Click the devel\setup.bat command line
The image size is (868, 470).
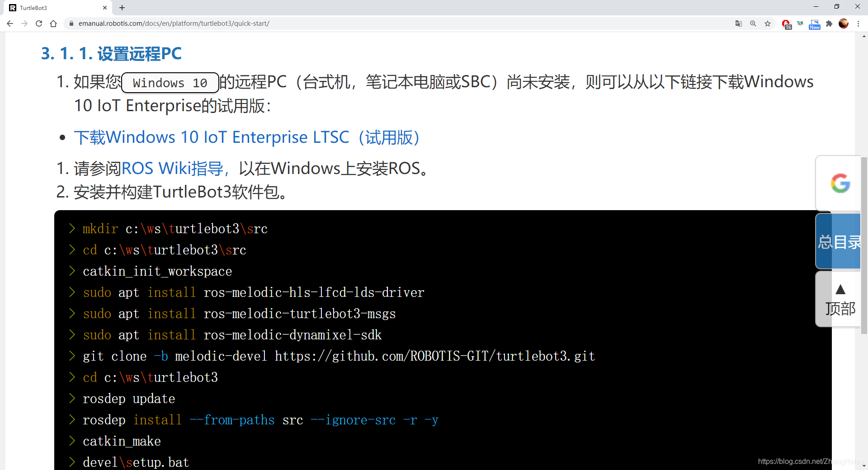tap(136, 462)
